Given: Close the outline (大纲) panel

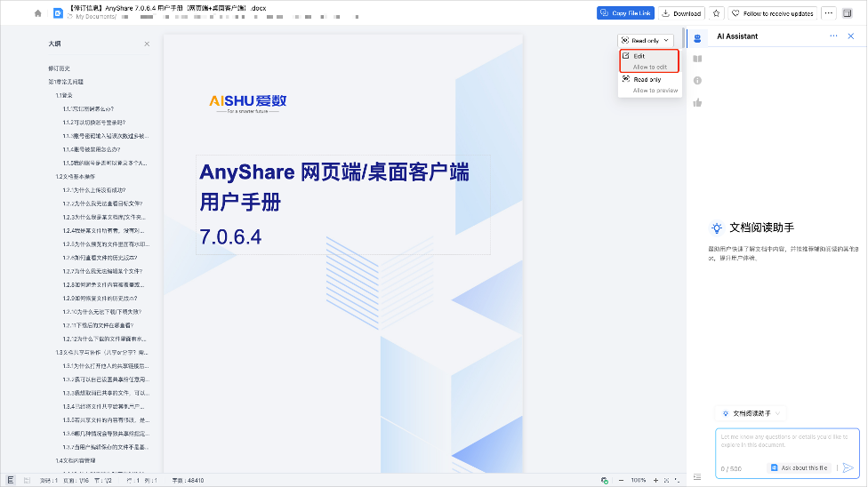Looking at the screenshot, I should tap(147, 44).
